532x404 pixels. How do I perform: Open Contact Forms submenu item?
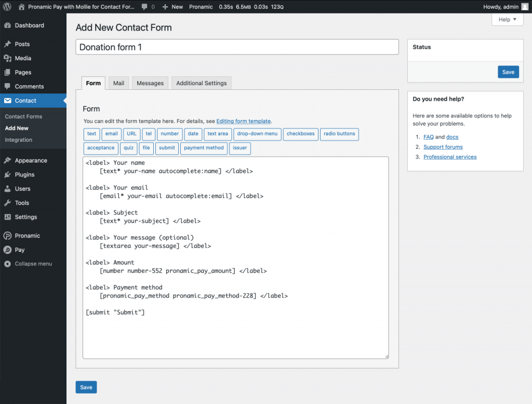pyautogui.click(x=23, y=116)
